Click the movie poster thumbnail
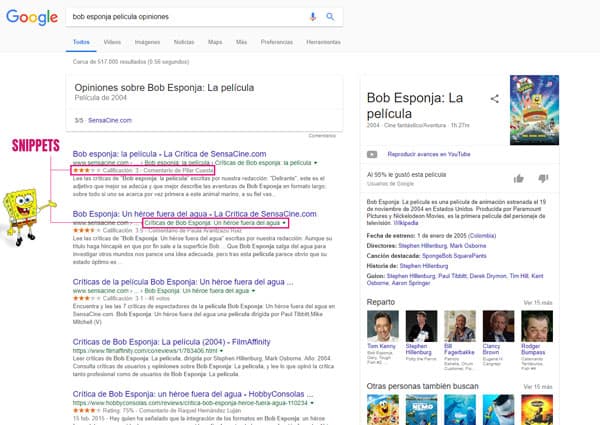 coord(534,110)
